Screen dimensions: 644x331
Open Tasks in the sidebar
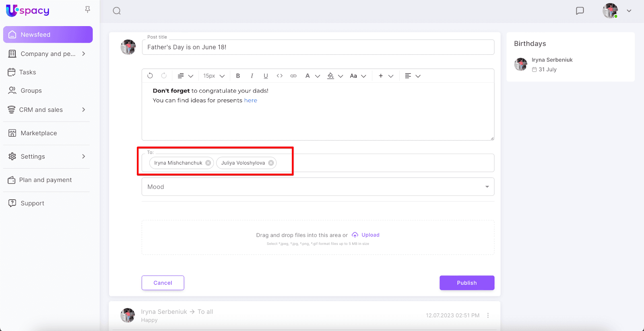coord(27,72)
